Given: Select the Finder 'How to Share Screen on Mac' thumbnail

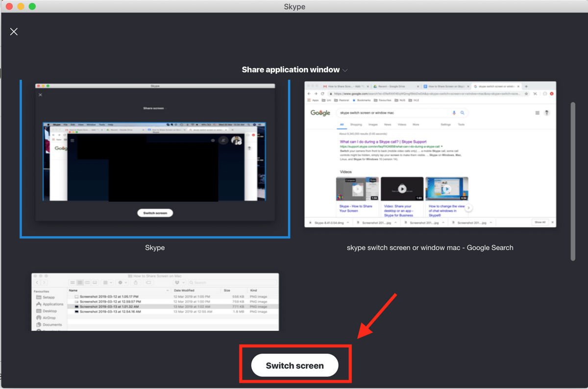Looking at the screenshot, I should 155,302.
